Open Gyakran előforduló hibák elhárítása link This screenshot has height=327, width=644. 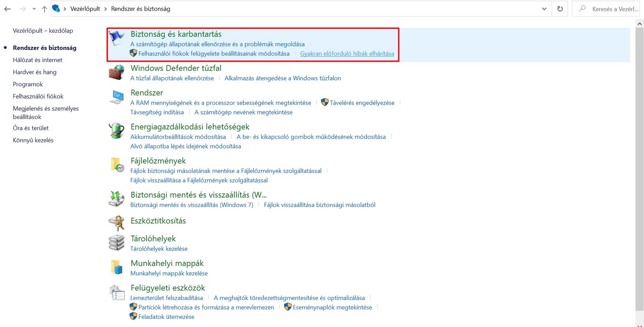pyautogui.click(x=347, y=53)
